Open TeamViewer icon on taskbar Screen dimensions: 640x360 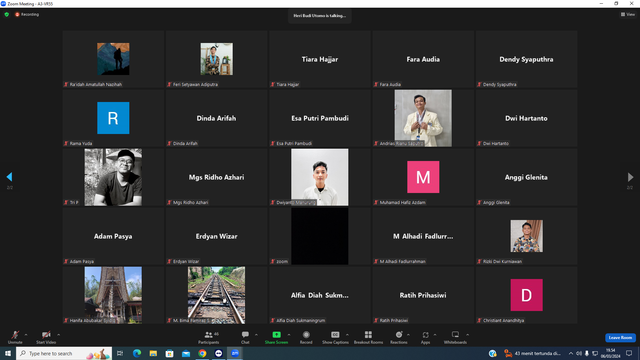click(x=218, y=353)
